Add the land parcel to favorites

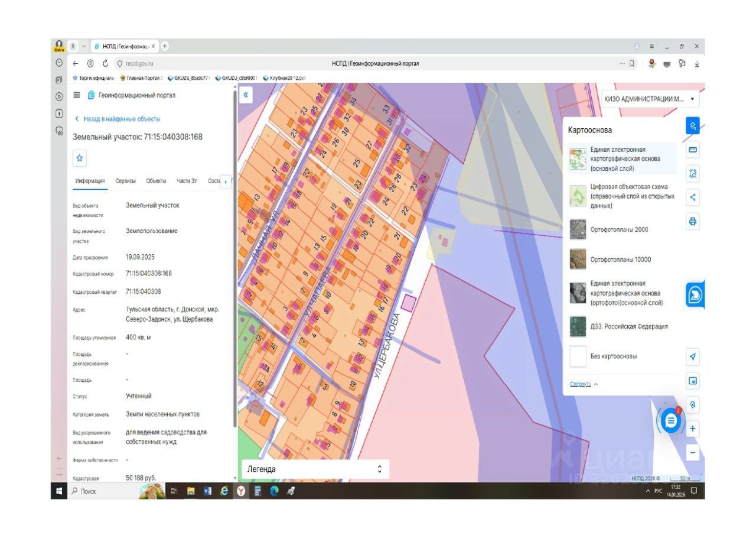(x=80, y=158)
